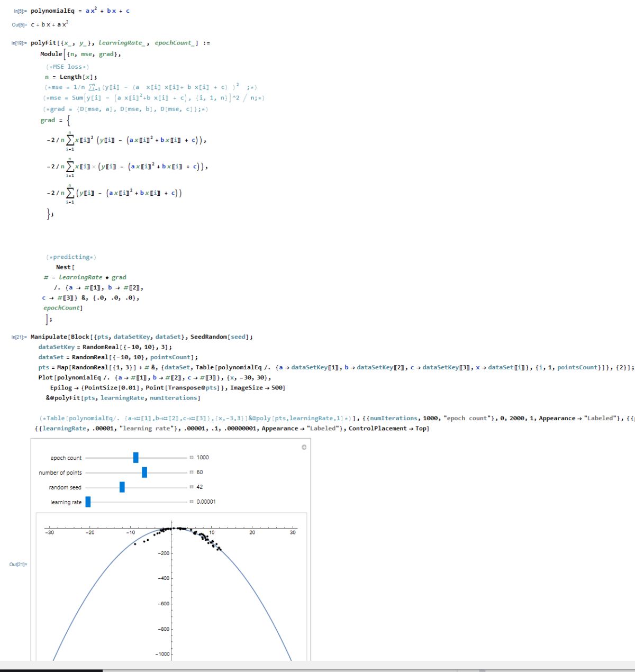The image size is (635, 672).
Task: Click the 'n = Length[x];' line
Action: 71,77
